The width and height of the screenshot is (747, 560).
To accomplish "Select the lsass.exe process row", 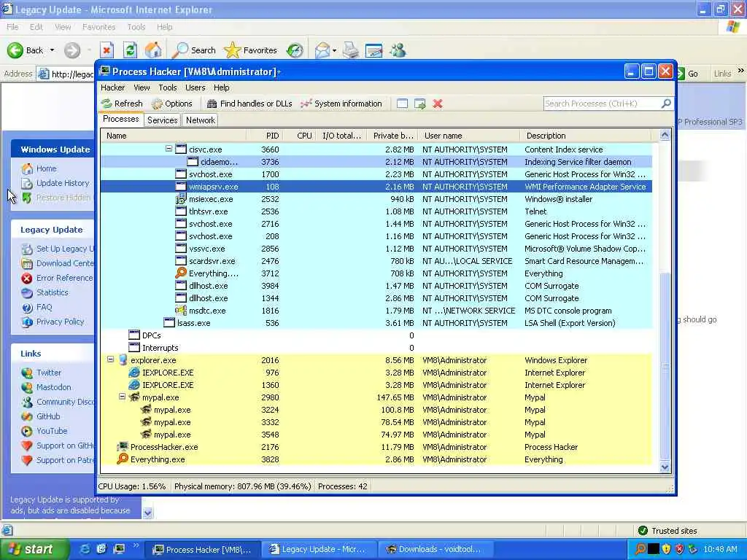I will pyautogui.click(x=376, y=323).
